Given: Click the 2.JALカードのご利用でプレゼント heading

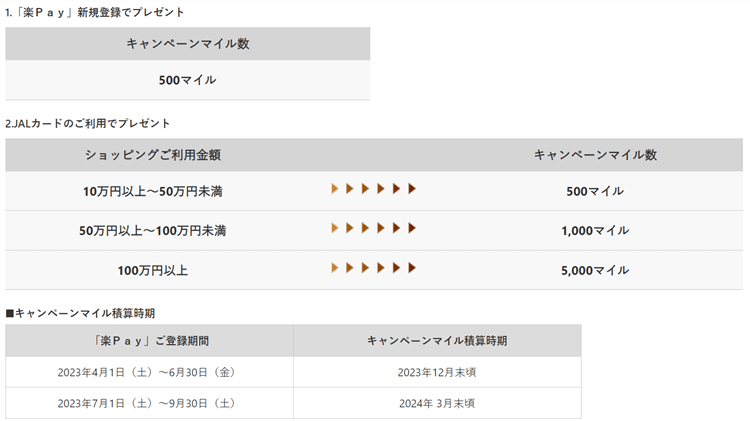Looking at the screenshot, I should pyautogui.click(x=88, y=123).
